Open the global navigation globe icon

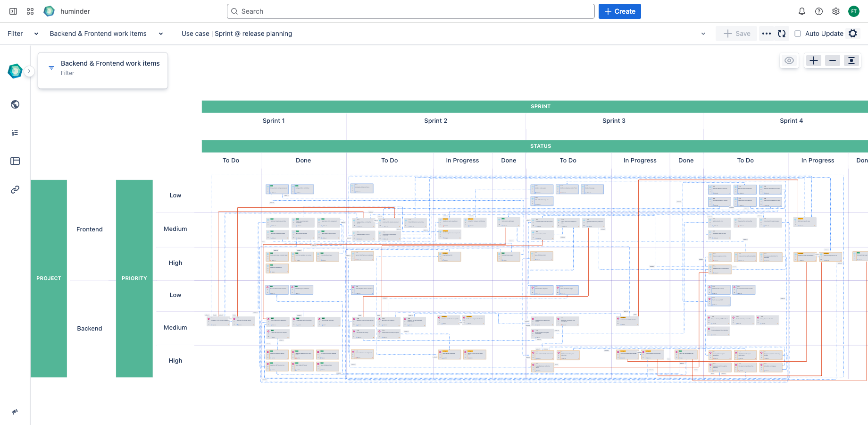coord(15,104)
